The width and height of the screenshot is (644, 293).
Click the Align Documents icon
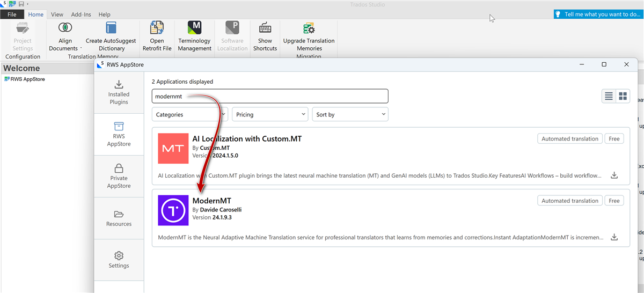[x=65, y=28]
